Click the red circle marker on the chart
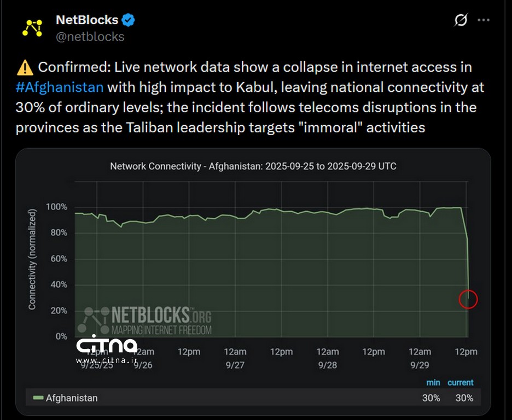512x420 pixels. [x=468, y=299]
